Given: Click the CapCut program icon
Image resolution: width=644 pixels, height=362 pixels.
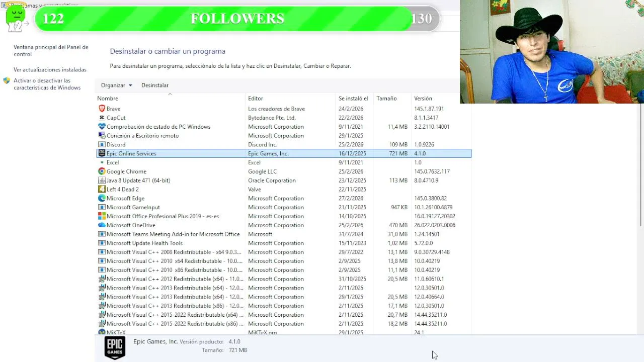Looking at the screenshot, I should pos(102,118).
